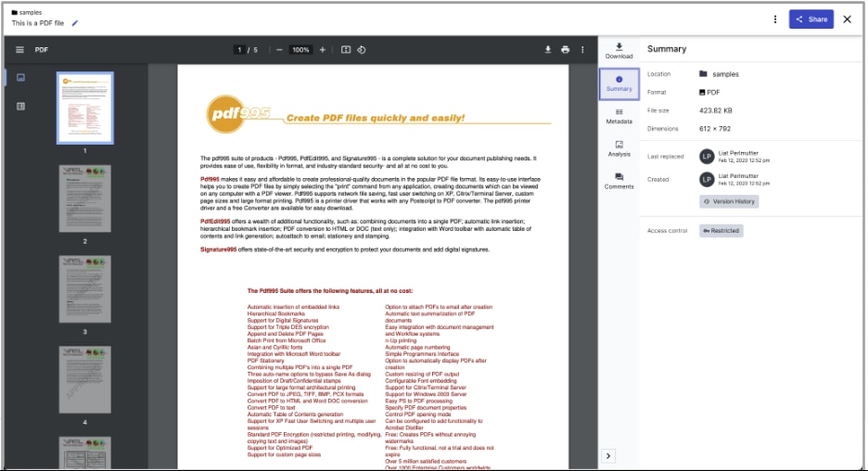Close the file preview
The width and height of the screenshot is (868, 471).
pos(847,19)
